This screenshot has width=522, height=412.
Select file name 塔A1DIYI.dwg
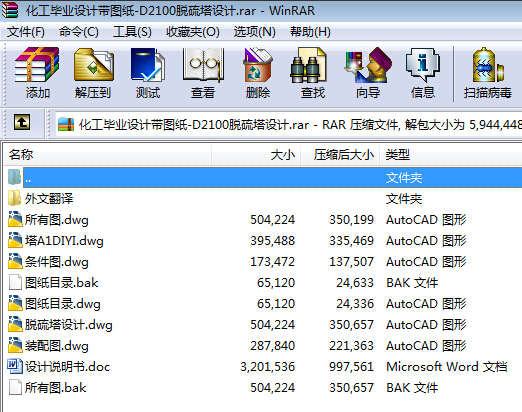pos(64,241)
